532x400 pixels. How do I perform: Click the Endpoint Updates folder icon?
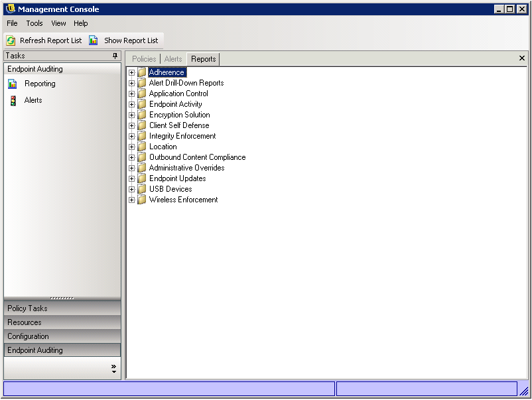(142, 178)
